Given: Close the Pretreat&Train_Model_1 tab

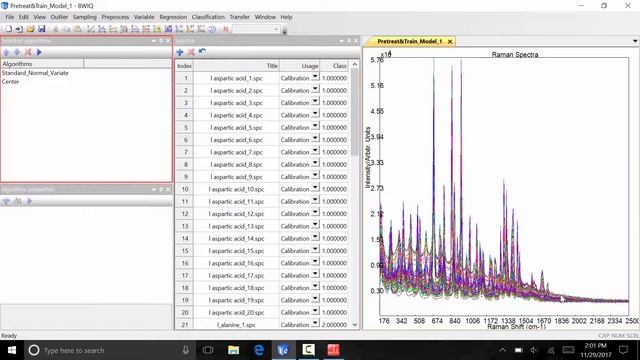Looking at the screenshot, I should pos(450,42).
